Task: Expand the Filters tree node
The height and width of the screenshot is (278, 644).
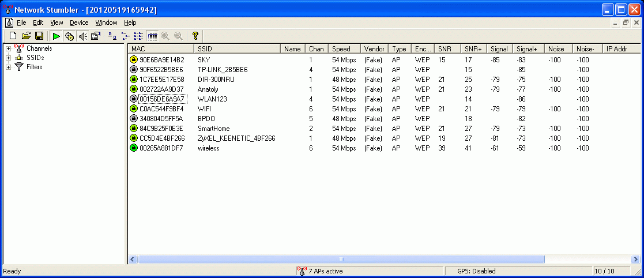Action: click(8, 67)
